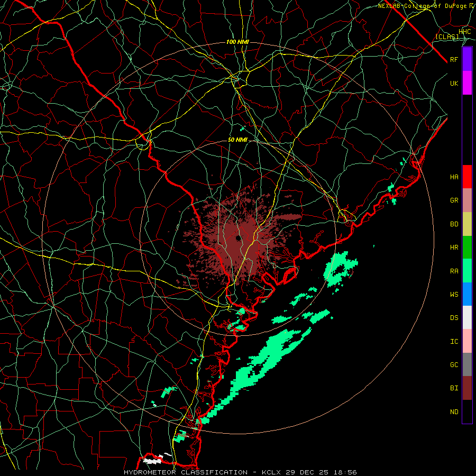Click the BD legend label

click(454, 224)
